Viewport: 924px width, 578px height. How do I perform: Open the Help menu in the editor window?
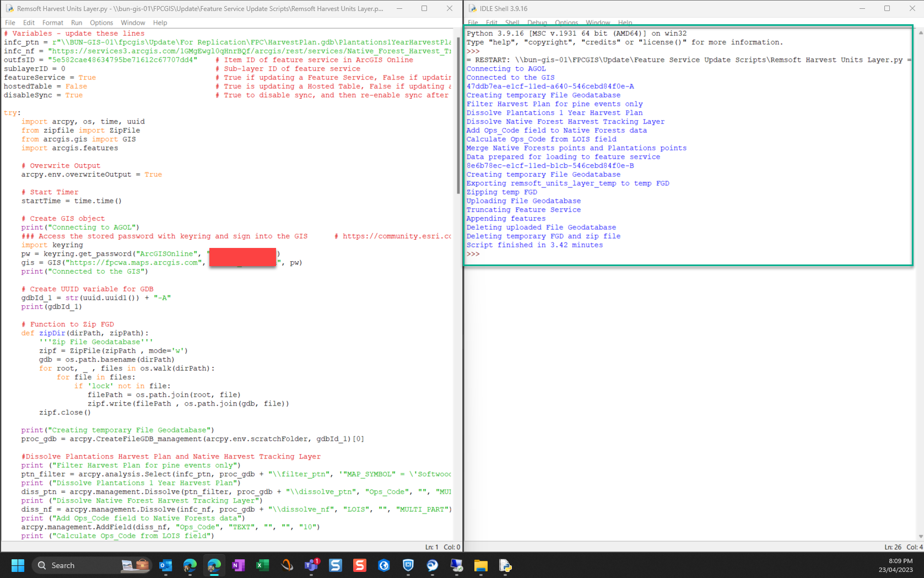[x=160, y=23]
